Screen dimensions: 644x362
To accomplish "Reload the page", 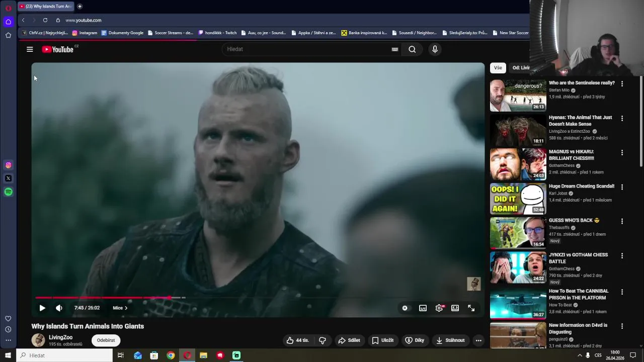I will [45, 20].
